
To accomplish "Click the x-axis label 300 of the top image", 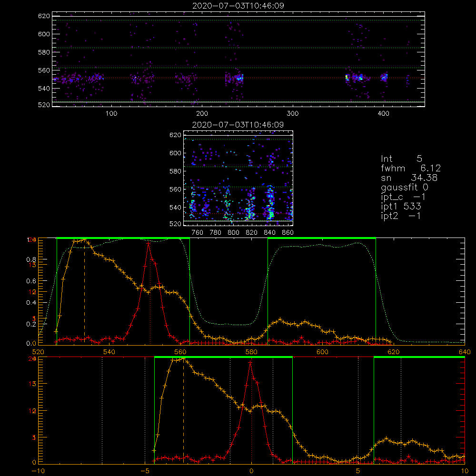I will point(293,114).
